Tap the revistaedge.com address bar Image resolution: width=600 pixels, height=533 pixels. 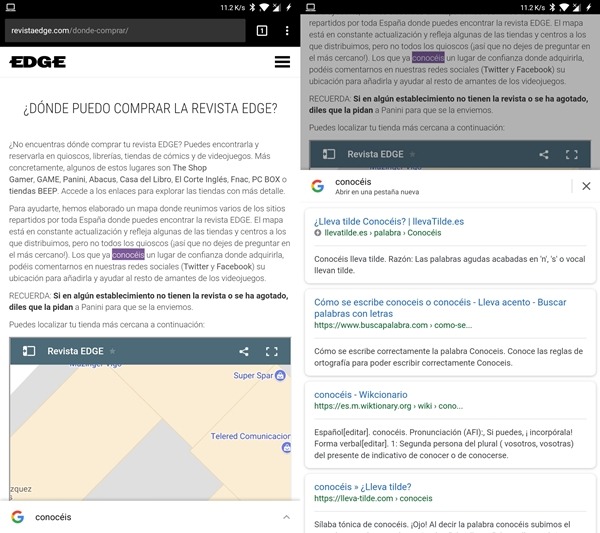tap(125, 31)
